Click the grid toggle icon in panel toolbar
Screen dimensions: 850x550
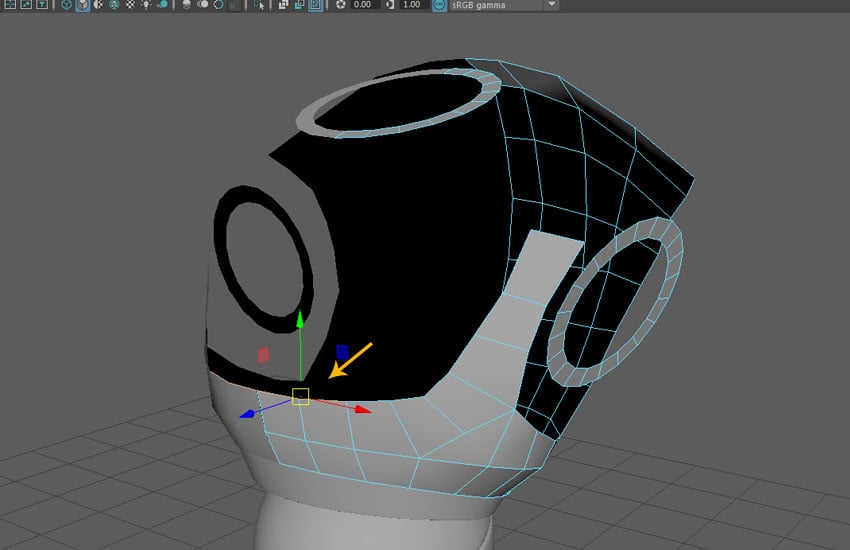[x=10, y=5]
